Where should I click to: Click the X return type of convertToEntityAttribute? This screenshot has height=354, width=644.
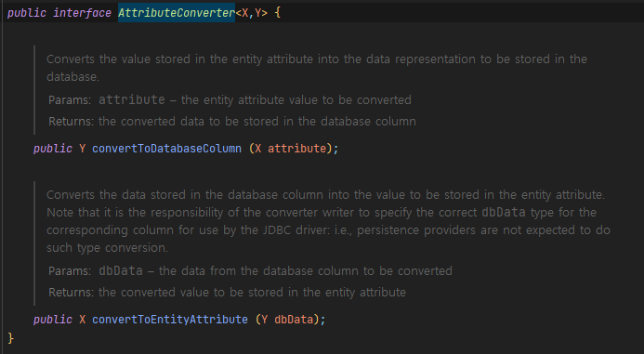(x=83, y=319)
